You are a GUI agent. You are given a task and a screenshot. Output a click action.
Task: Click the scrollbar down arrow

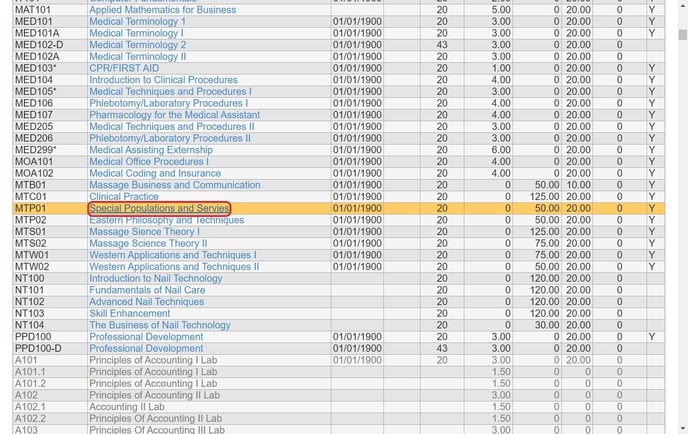[x=681, y=427]
